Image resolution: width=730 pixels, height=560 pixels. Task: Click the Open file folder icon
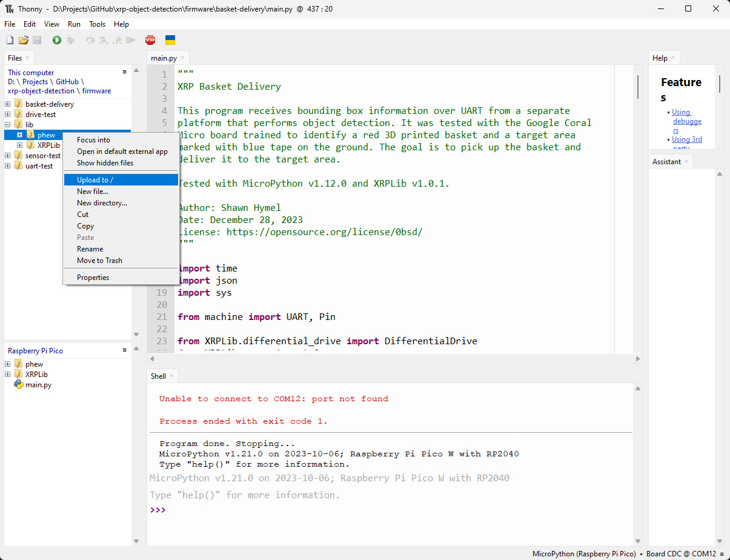pyautogui.click(x=24, y=40)
